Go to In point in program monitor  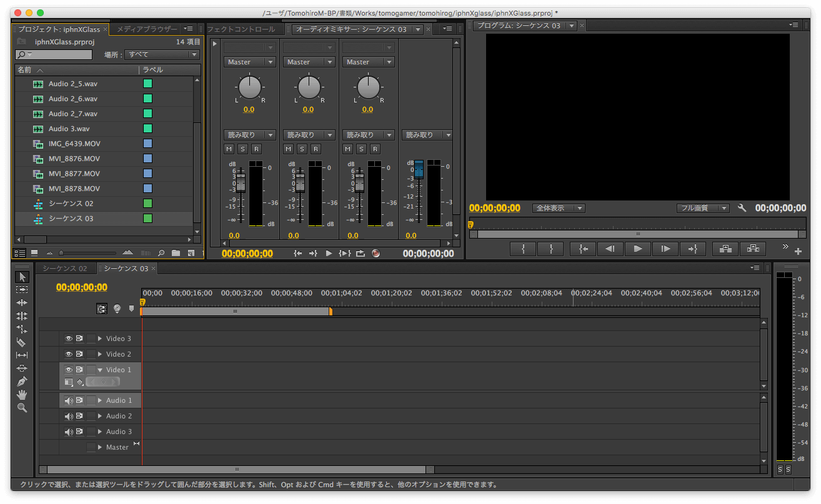(583, 249)
